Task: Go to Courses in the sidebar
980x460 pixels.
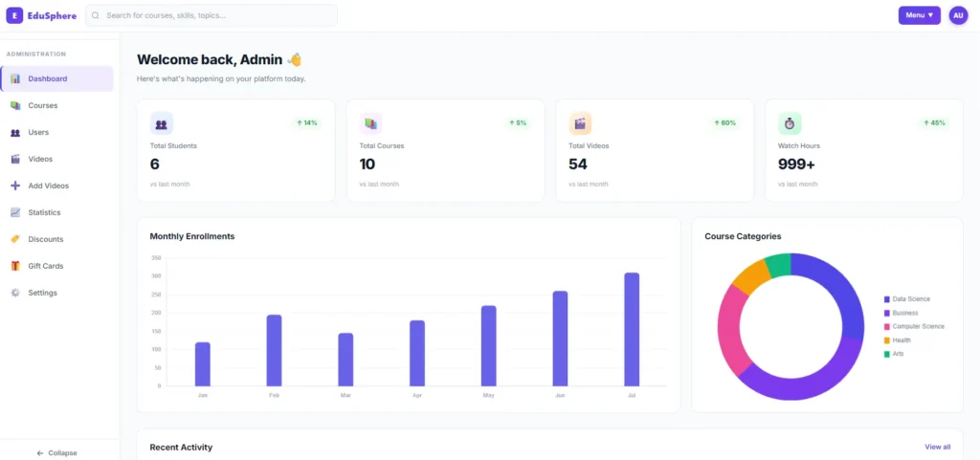Action: (56, 105)
